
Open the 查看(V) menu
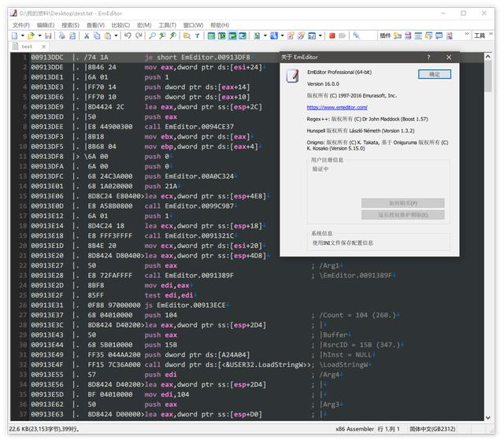click(x=95, y=25)
